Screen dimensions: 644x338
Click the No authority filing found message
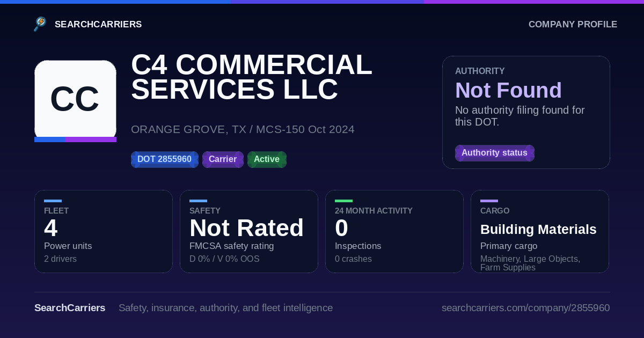coord(520,116)
